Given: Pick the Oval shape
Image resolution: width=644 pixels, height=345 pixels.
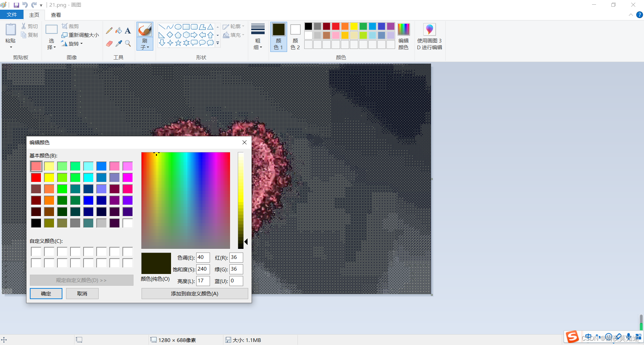Looking at the screenshot, I should pos(178,27).
